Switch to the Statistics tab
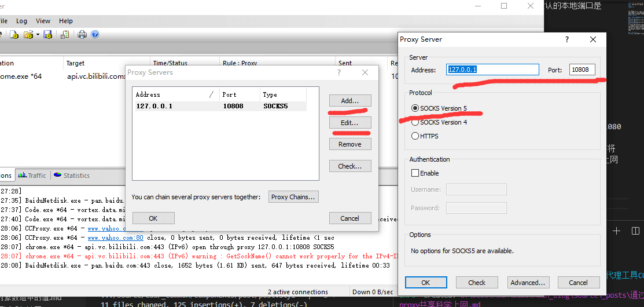 [x=72, y=175]
